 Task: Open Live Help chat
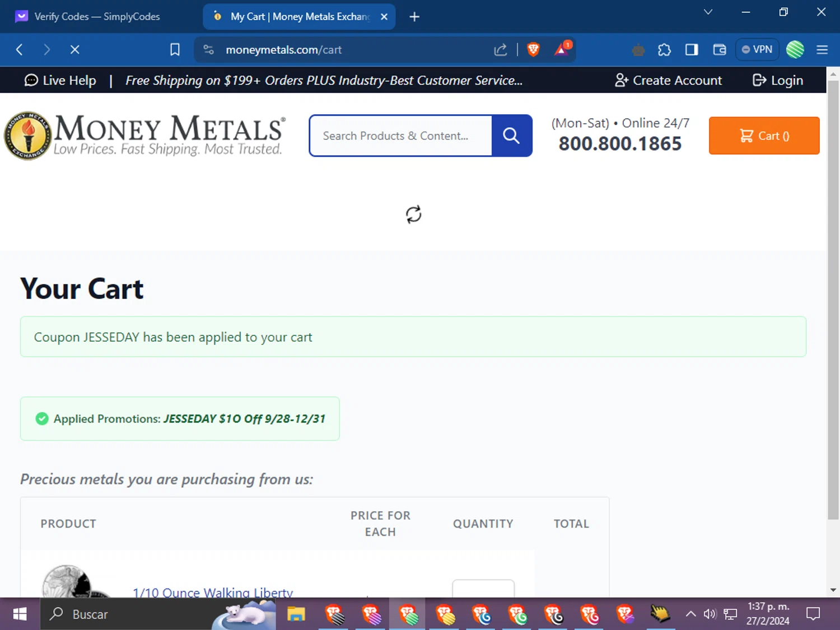click(x=60, y=81)
